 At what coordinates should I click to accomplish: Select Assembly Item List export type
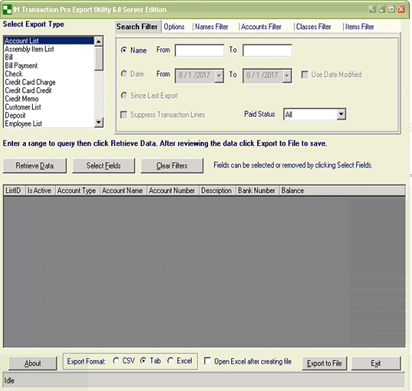pos(49,49)
